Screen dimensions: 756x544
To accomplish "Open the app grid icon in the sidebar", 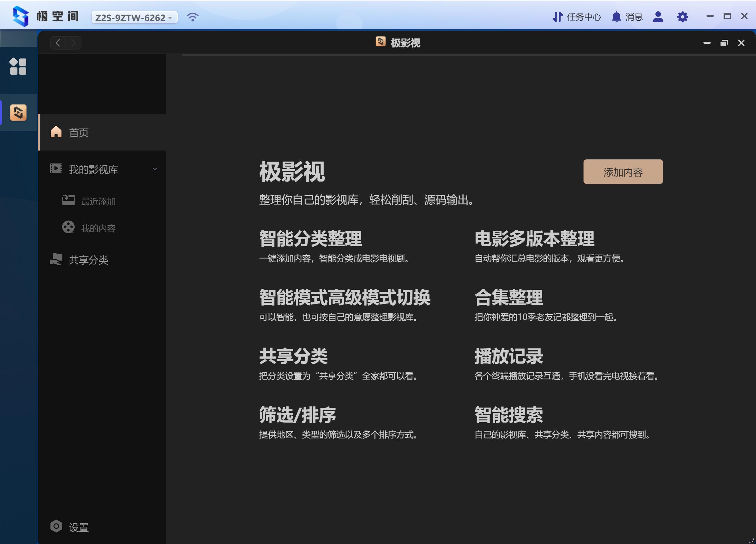I will coord(18,67).
